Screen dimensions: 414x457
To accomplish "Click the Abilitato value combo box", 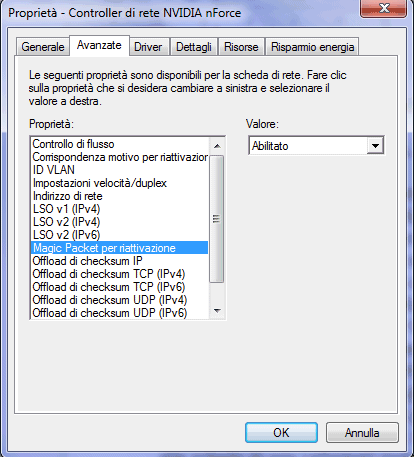I will click(x=316, y=146).
